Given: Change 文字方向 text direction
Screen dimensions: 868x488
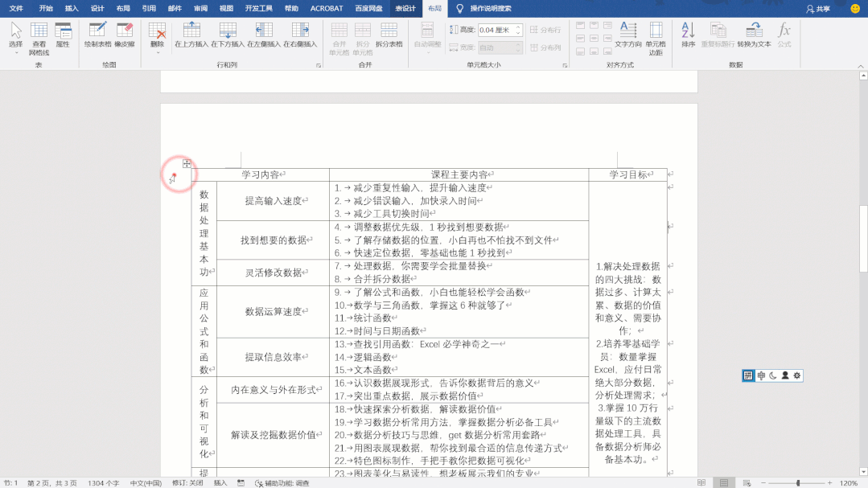Looking at the screenshot, I should tap(628, 35).
